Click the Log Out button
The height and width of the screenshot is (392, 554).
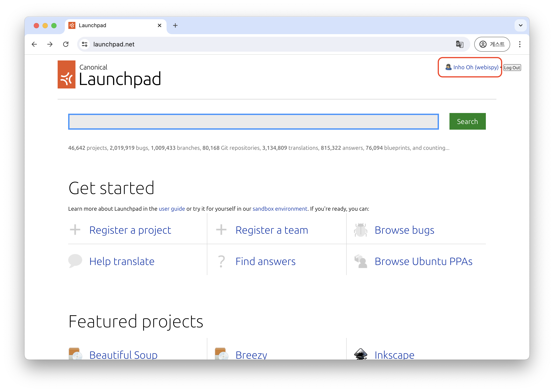pos(512,68)
